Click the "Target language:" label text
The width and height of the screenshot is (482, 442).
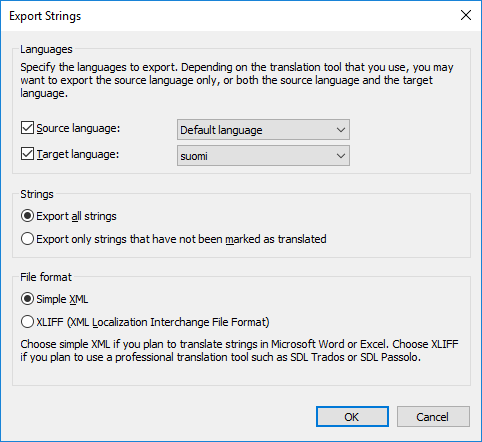(x=78, y=154)
